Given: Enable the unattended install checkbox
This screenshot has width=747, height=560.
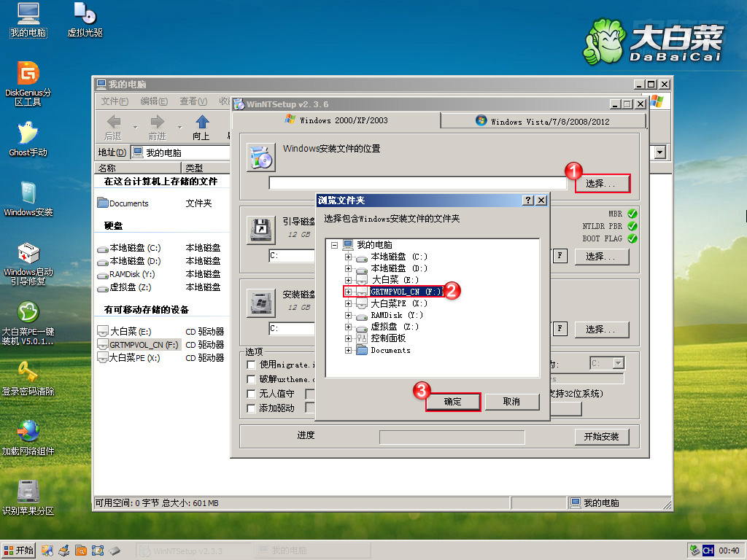Looking at the screenshot, I should point(252,394).
